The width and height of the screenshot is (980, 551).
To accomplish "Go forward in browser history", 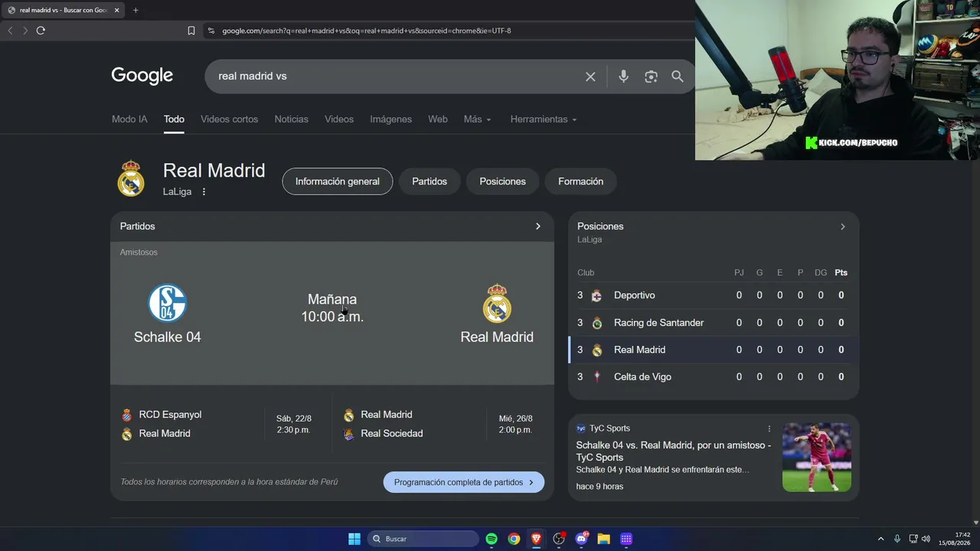I will coord(25,31).
